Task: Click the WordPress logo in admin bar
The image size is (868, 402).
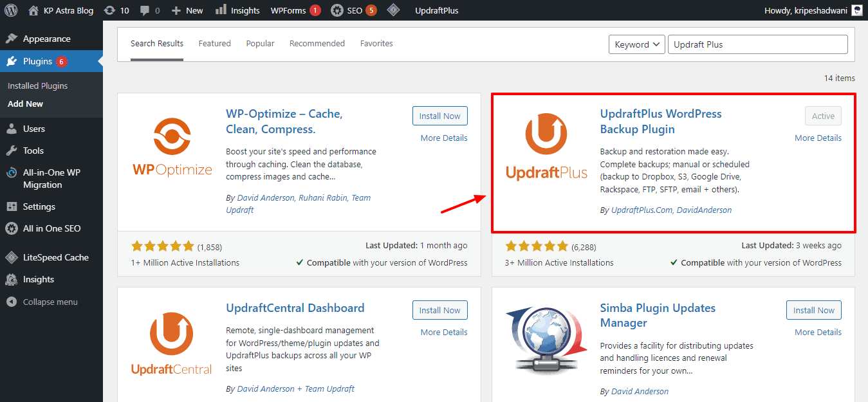Action: click(x=10, y=10)
